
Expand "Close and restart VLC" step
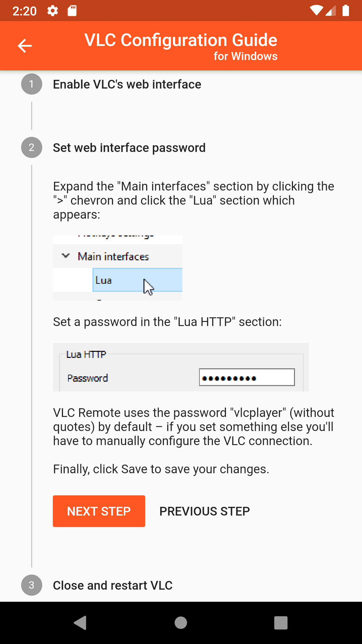click(x=113, y=586)
